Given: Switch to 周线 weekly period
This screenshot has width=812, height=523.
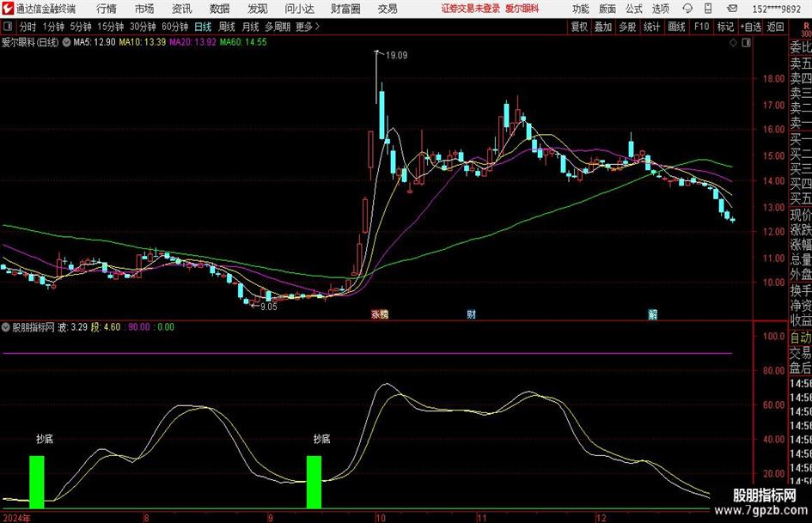Looking at the screenshot, I should tap(226, 27).
